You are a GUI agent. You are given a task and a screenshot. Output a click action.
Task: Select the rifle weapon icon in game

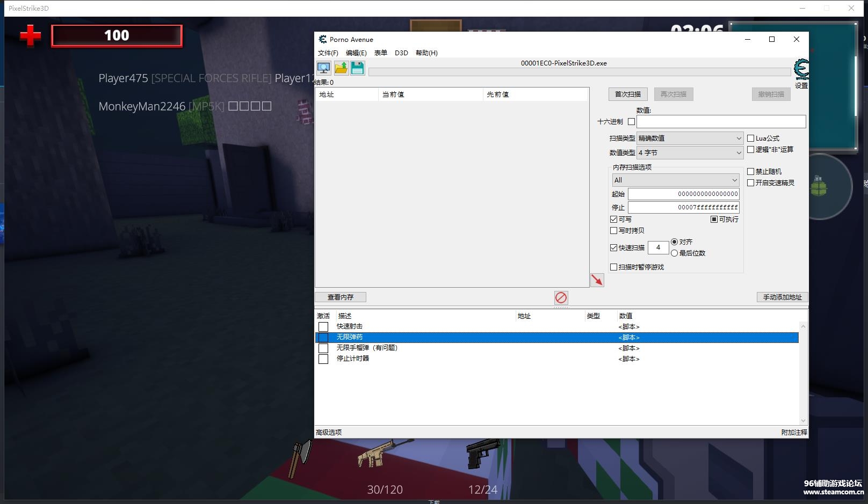click(385, 454)
